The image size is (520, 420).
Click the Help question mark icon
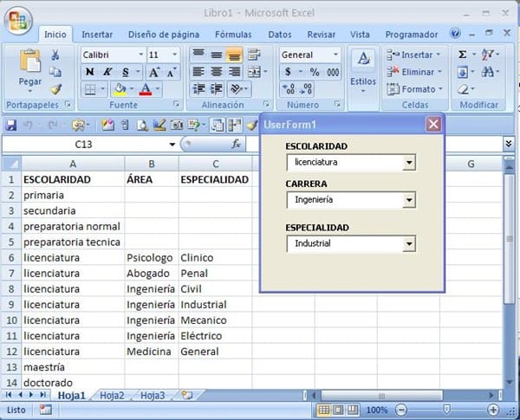[x=455, y=33]
